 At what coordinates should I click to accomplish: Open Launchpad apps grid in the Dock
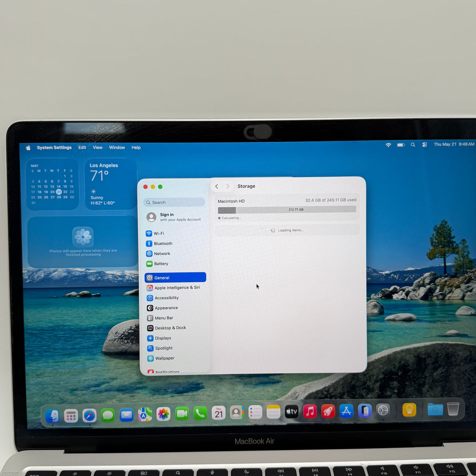point(71,416)
